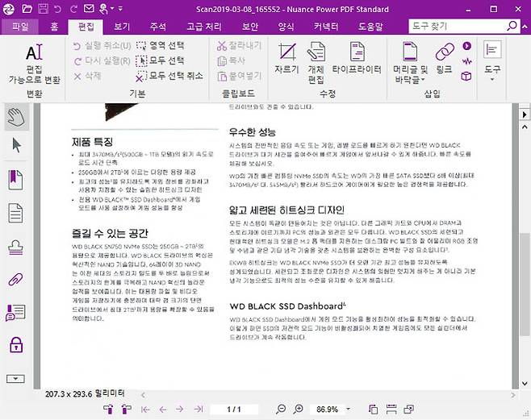Open the attachments paperclip panel
Image resolution: width=531 pixels, height=420 pixels.
(x=15, y=279)
